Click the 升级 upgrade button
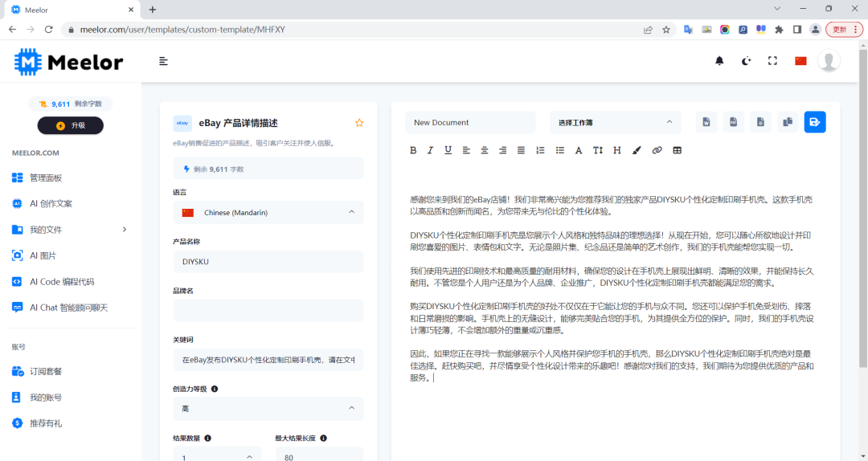 click(70, 125)
